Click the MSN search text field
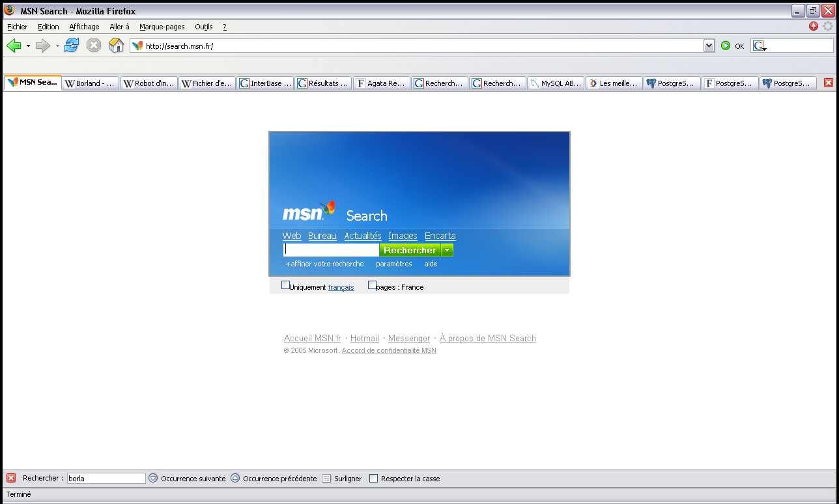Viewport: 839px width, 504px height. click(331, 250)
